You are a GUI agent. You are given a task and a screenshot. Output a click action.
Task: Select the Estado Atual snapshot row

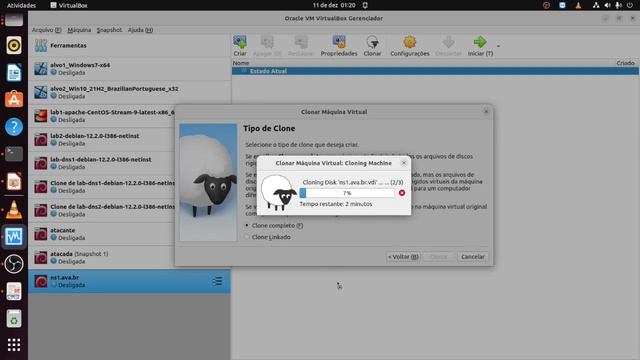pyautogui.click(x=435, y=71)
